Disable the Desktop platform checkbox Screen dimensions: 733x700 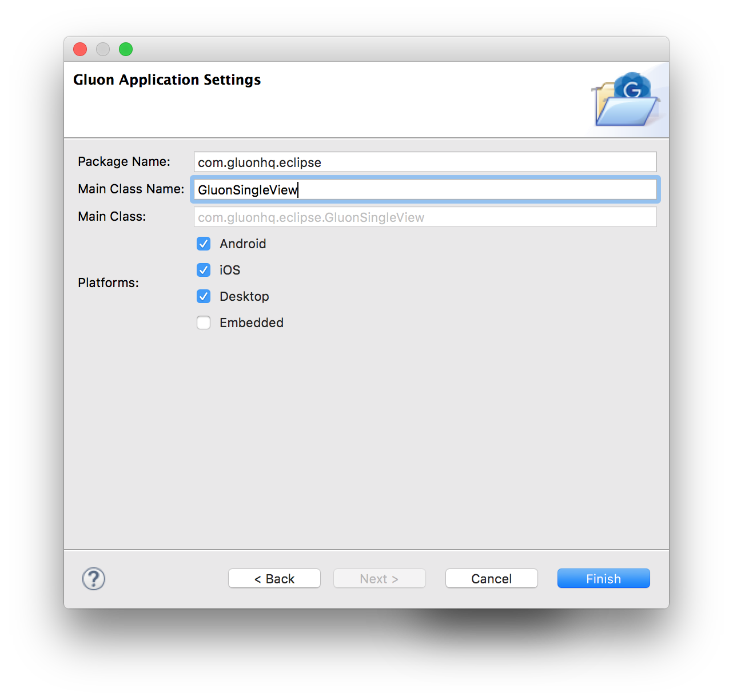[204, 296]
